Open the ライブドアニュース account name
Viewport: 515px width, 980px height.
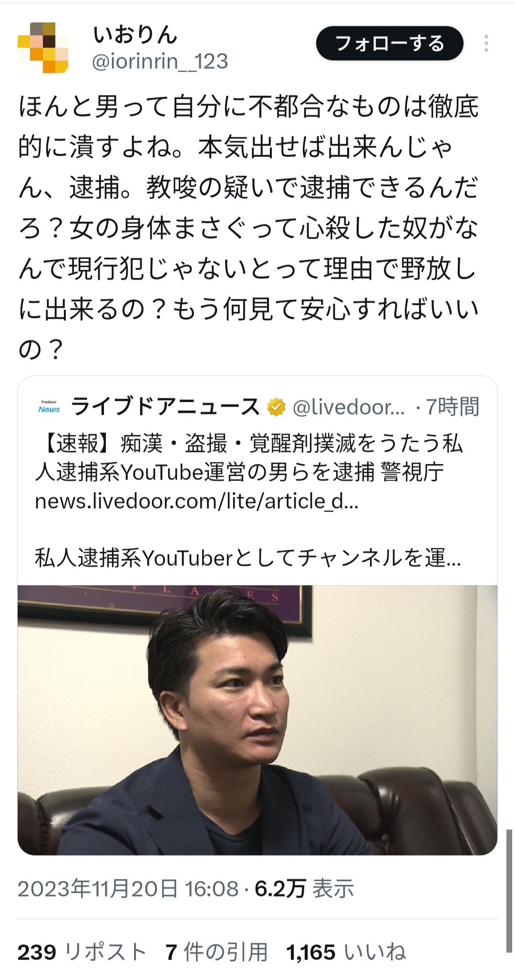pos(165,407)
